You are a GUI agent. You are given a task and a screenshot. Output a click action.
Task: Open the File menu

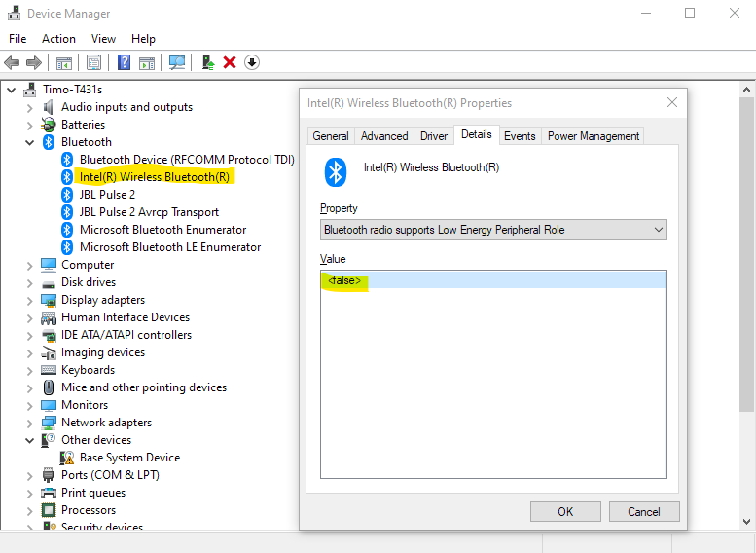[18, 39]
